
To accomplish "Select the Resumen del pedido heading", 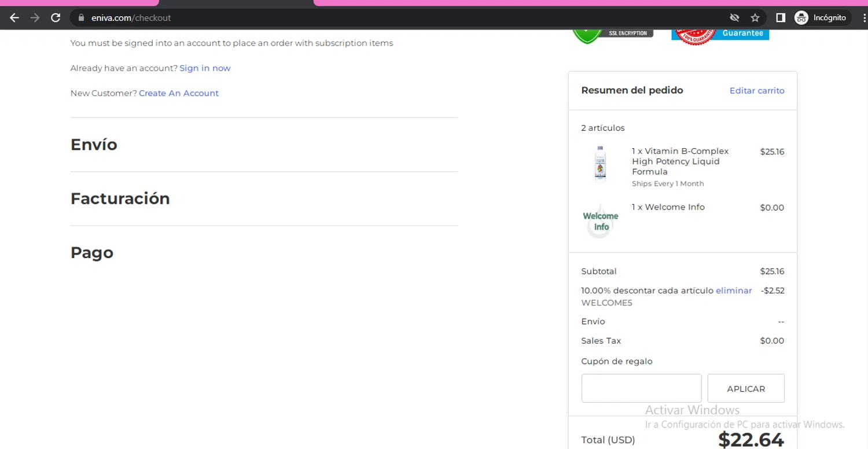I will (x=632, y=90).
